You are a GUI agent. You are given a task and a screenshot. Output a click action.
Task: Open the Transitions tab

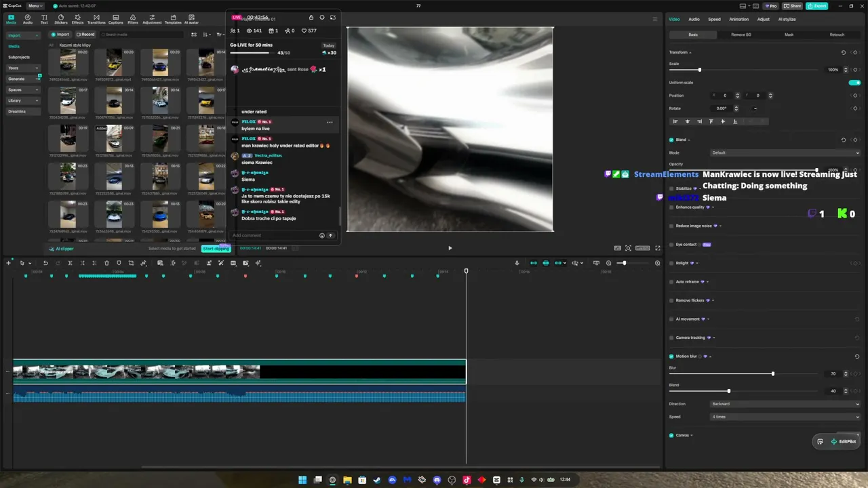tap(96, 19)
